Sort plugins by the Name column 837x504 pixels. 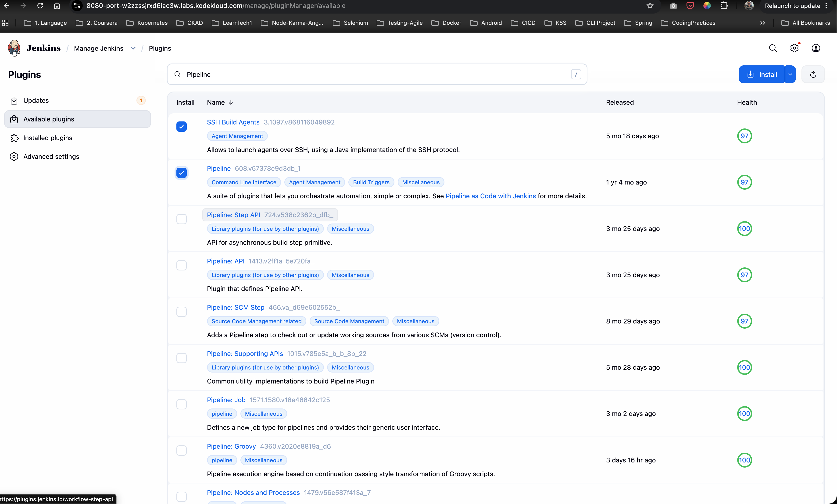(220, 102)
